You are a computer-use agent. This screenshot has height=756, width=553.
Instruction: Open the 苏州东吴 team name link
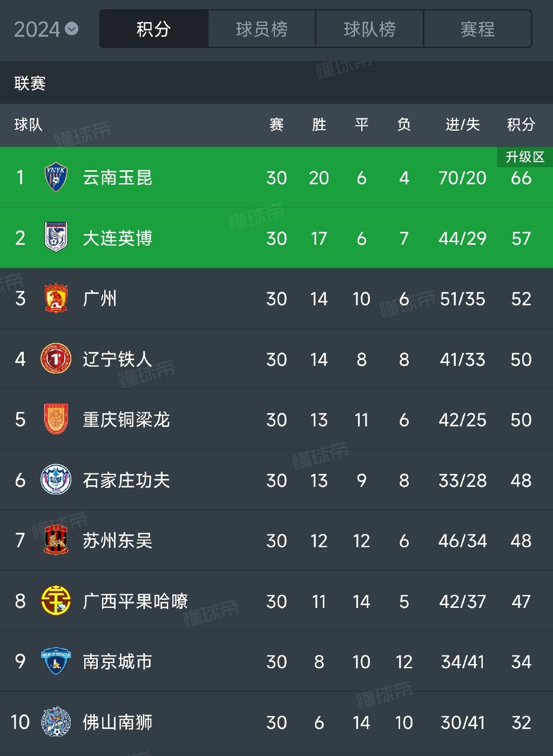pos(117,540)
